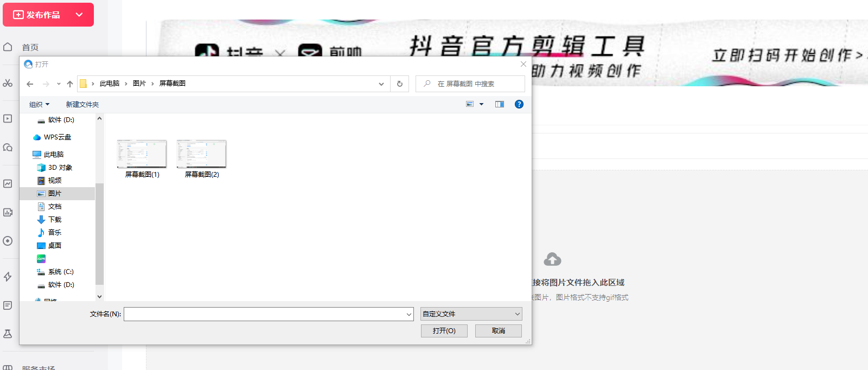This screenshot has height=370, width=868.
Task: Click the 取消 cancel button
Action: click(499, 331)
